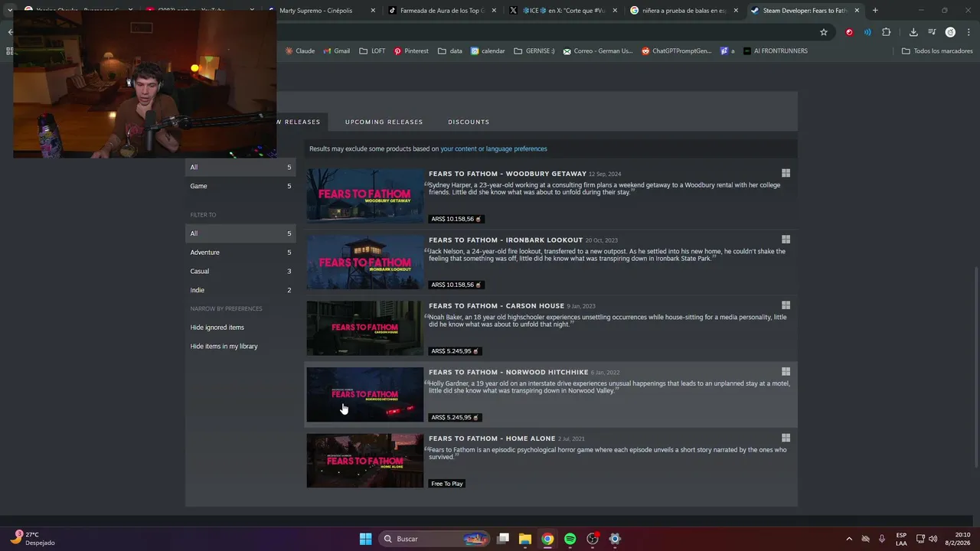Open the LOFT bookmarks folder
Screen dimensions: 980x551
pyautogui.click(x=372, y=51)
